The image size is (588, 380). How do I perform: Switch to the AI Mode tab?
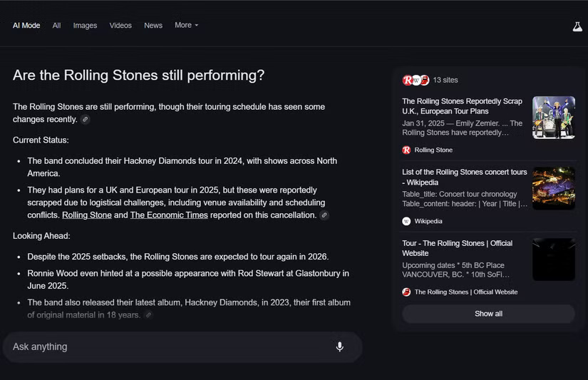point(26,26)
